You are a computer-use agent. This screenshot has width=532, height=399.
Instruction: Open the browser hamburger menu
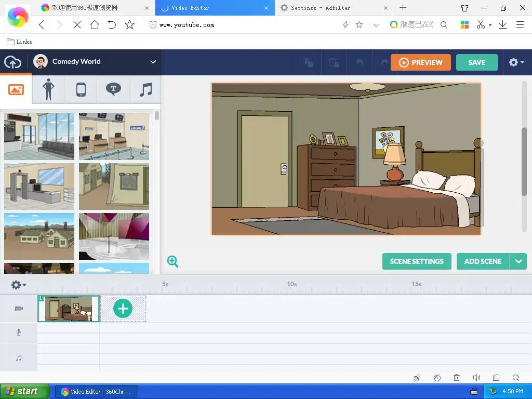520,25
